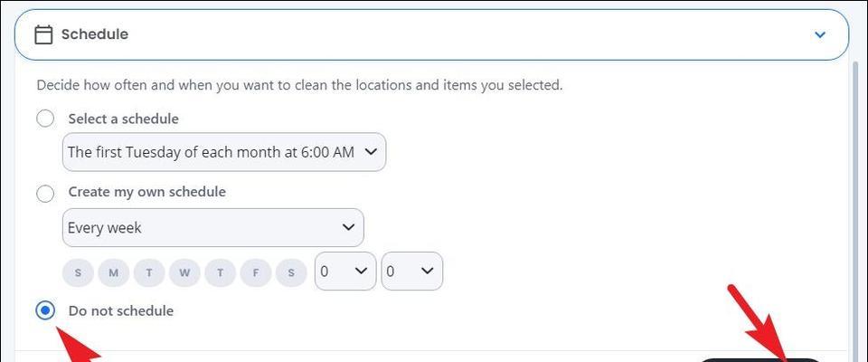Image resolution: width=868 pixels, height=362 pixels.
Task: Choose the 'Create my own schedule' radio button
Action: coord(45,194)
